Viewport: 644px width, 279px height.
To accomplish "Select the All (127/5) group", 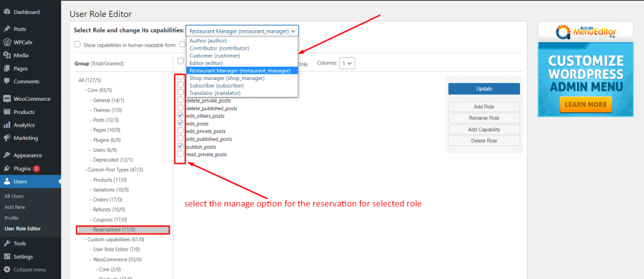I will [x=89, y=80].
